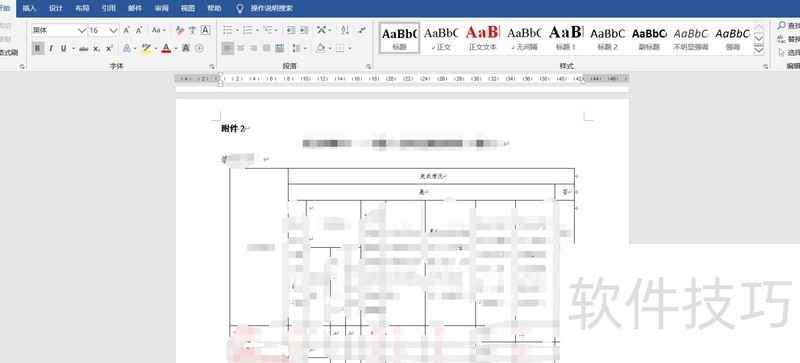Apply the 正文文本 style
Screen dimensions: 800x363
pyautogui.click(x=482, y=38)
